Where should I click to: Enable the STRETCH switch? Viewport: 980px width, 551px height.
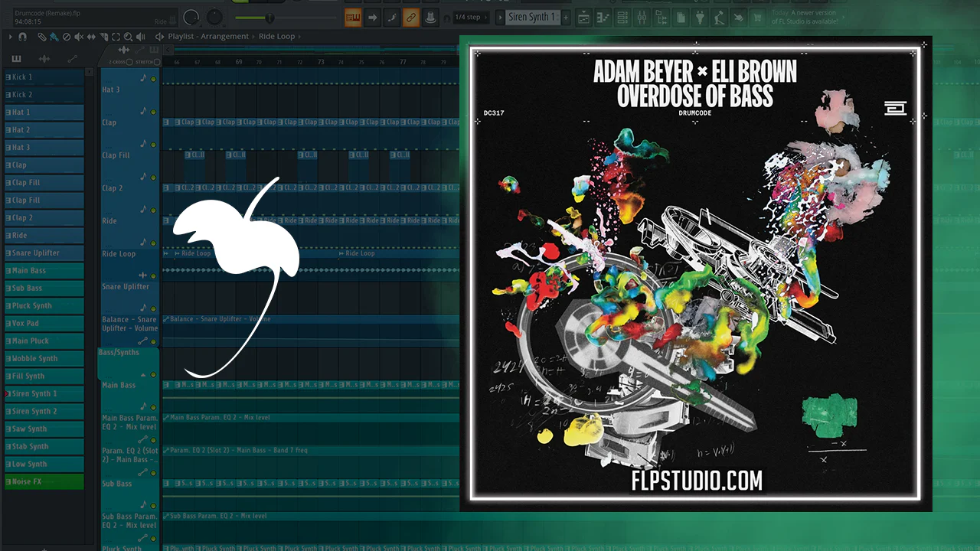(x=155, y=62)
